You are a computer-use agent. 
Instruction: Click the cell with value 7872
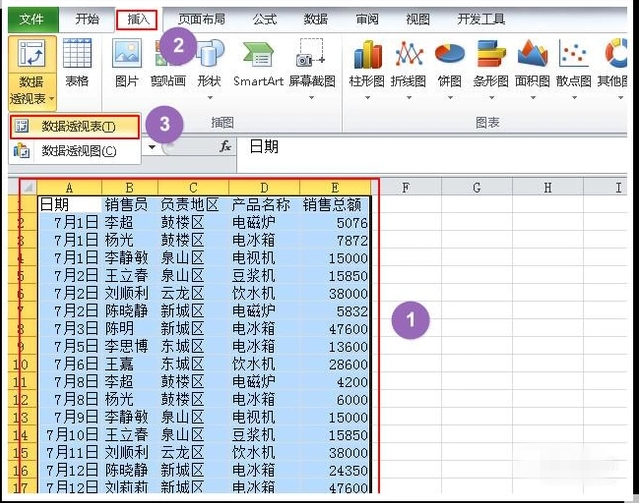click(335, 240)
